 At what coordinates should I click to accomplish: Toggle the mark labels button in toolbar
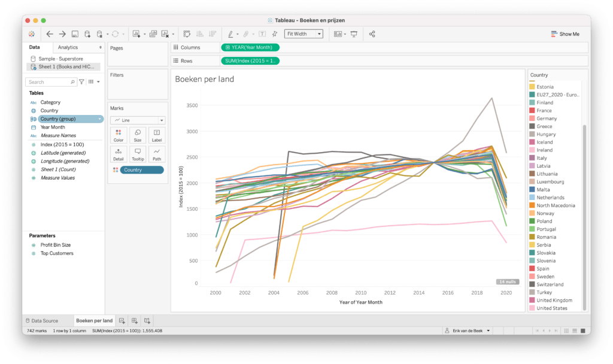click(x=262, y=34)
